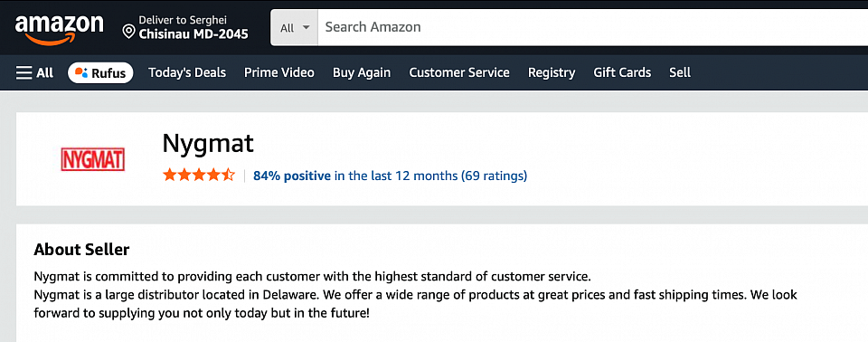Expand the All search category dropdown

pos(294,28)
